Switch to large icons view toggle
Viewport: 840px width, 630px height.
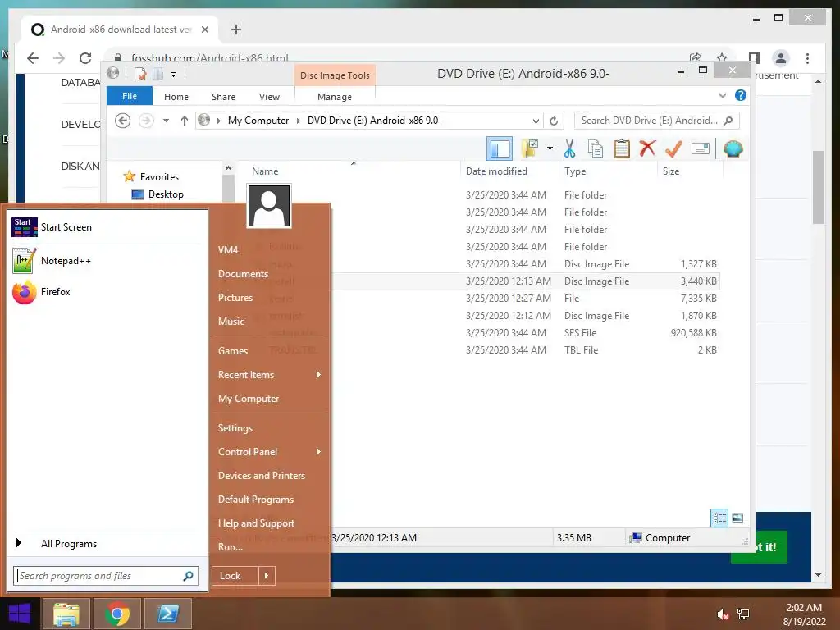[x=737, y=518]
